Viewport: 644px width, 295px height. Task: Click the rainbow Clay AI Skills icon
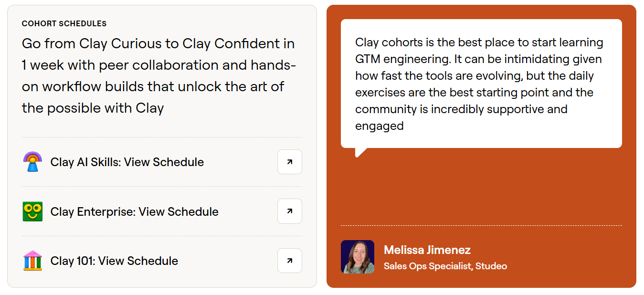point(32,162)
